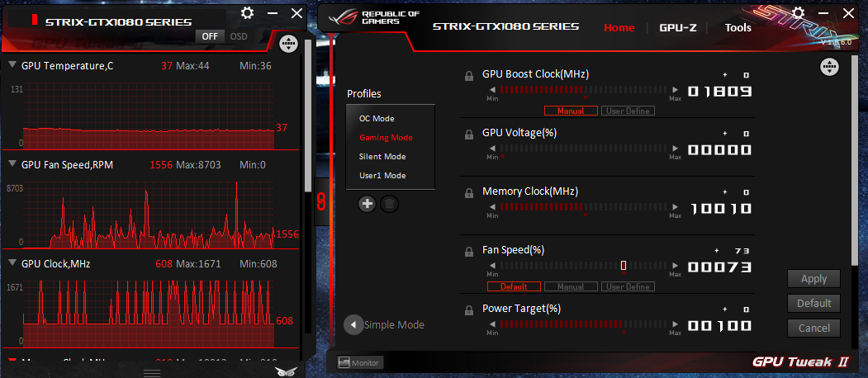The height and width of the screenshot is (378, 868).
Task: Click the red link chain icon
Action: coord(320,201)
